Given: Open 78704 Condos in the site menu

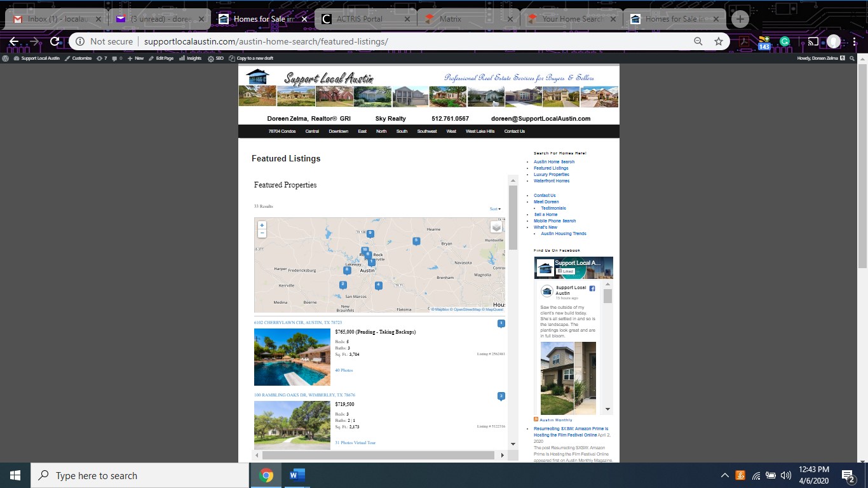Looking at the screenshot, I should click(282, 132).
